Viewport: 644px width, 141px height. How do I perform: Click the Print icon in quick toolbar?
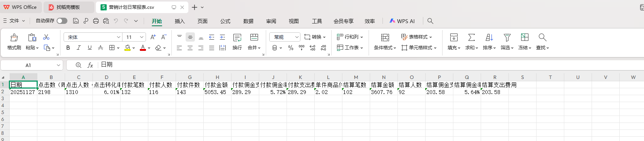click(96, 21)
